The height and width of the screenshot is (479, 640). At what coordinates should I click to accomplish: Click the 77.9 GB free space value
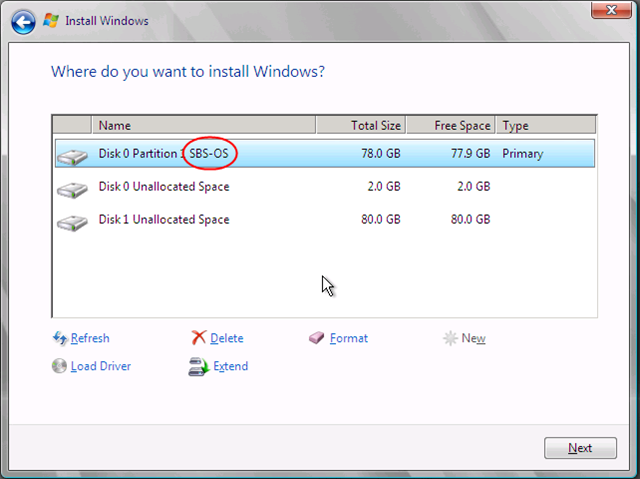471,153
